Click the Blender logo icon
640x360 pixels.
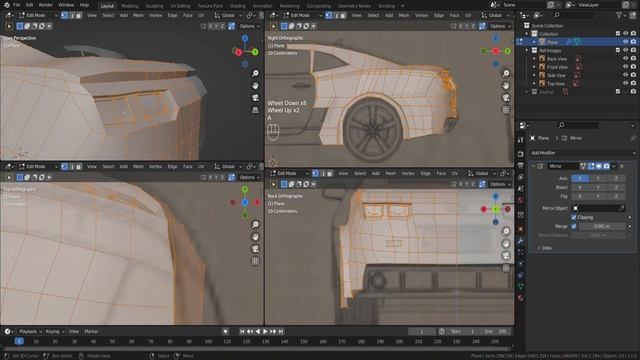[6, 5]
